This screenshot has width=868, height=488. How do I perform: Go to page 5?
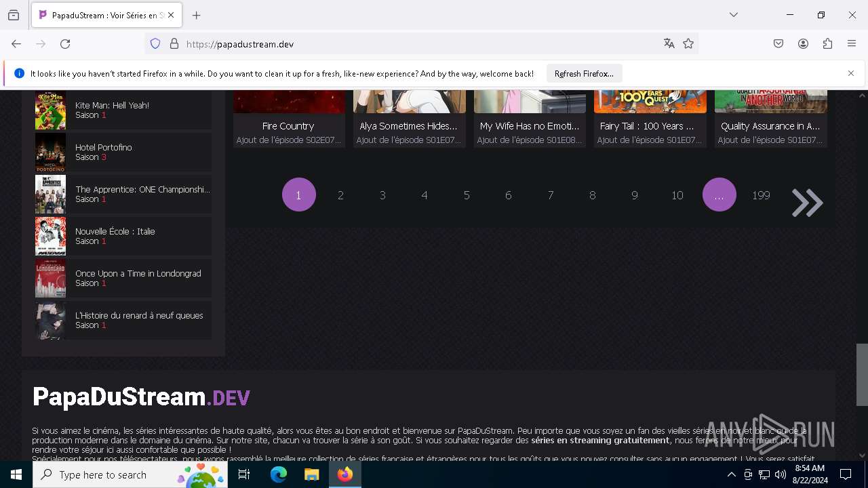[x=467, y=195]
